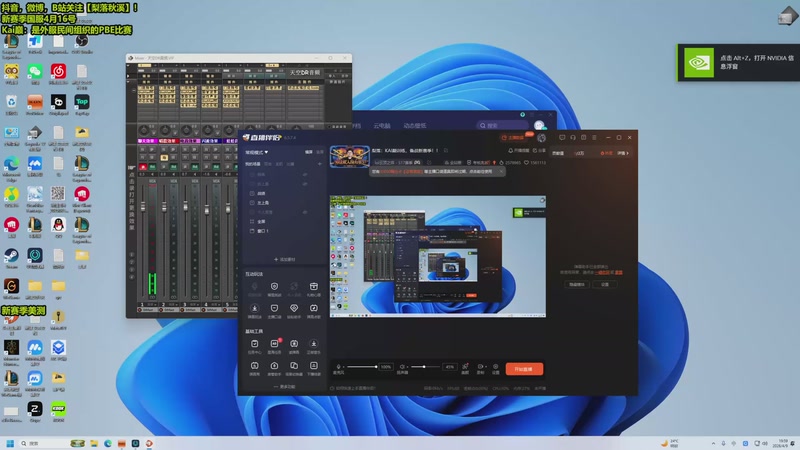
Task: Toggle the red button on mixer channel 1
Action: point(143,167)
